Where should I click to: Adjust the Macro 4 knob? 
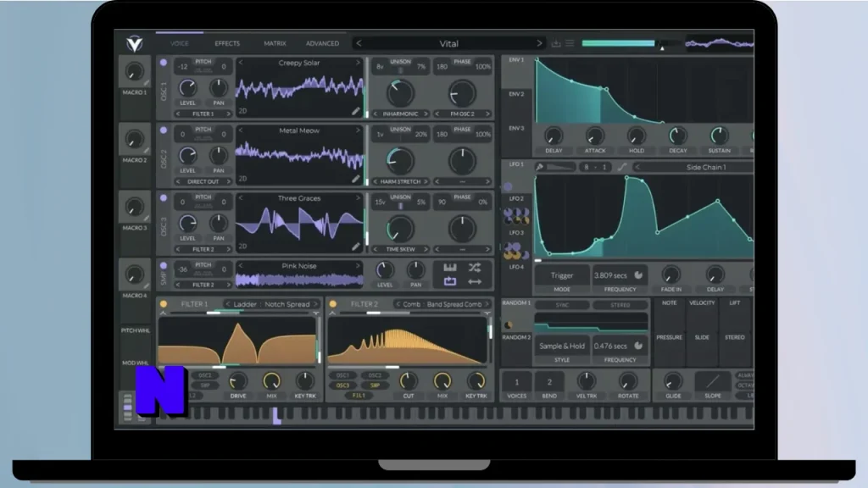(x=134, y=274)
